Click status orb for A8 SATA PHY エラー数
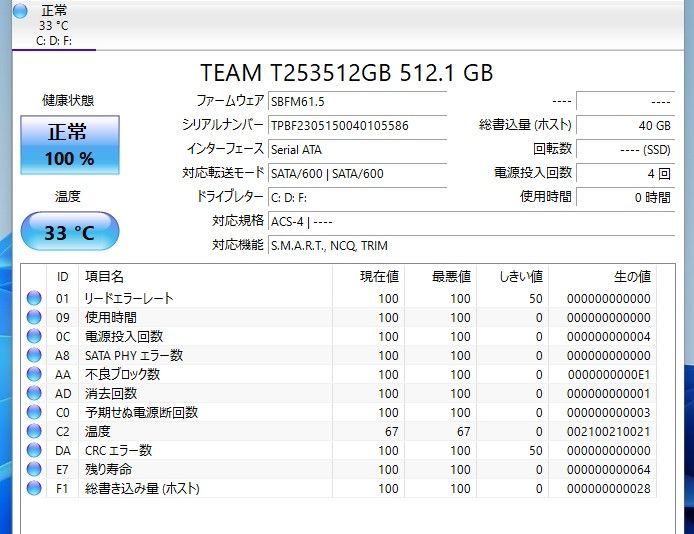694x534 pixels. coord(34,355)
